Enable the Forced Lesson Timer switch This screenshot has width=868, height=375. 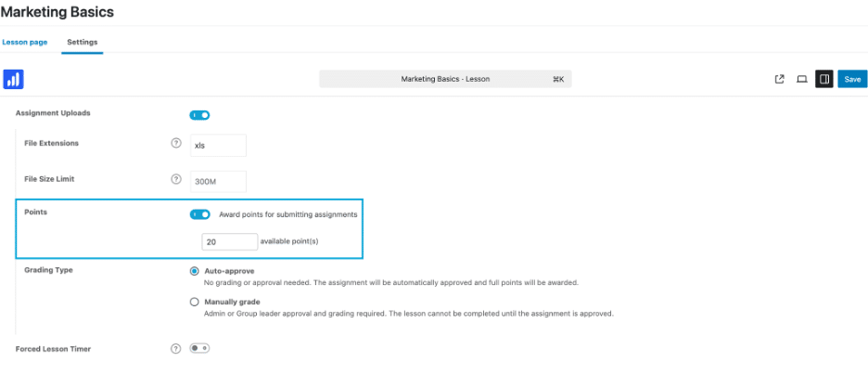click(199, 348)
